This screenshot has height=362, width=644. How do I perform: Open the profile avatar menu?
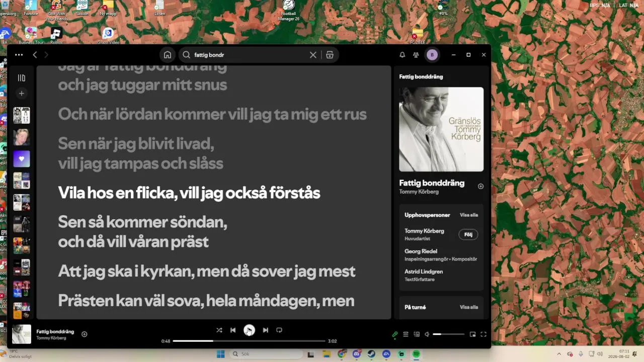(x=432, y=55)
